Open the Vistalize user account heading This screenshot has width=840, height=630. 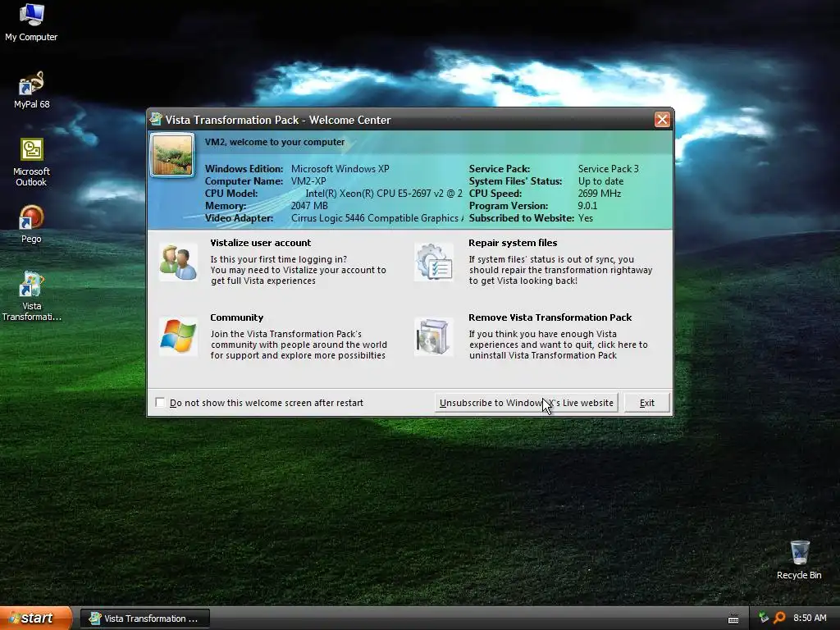tap(260, 243)
